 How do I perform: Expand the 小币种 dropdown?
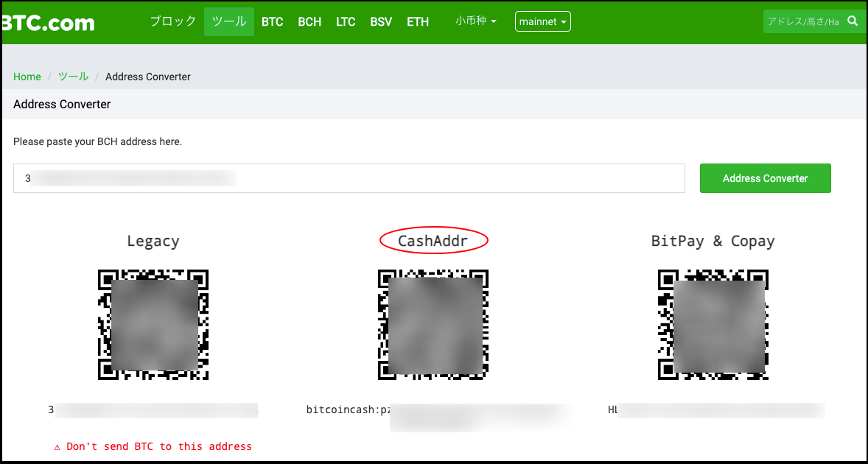tap(476, 21)
